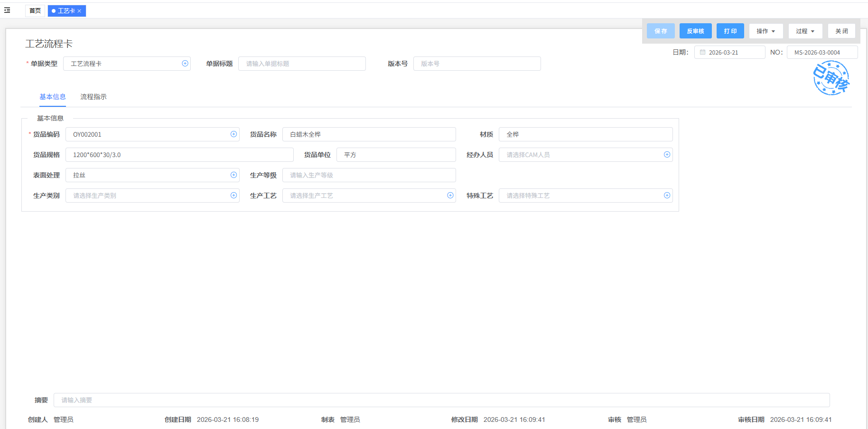Viewport: 868px width, 429px height.
Task: Switch to the 流程指示 tab
Action: tap(93, 97)
